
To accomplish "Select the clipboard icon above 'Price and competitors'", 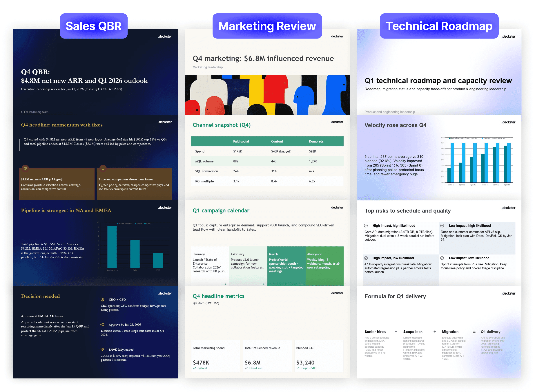I will (103, 168).
